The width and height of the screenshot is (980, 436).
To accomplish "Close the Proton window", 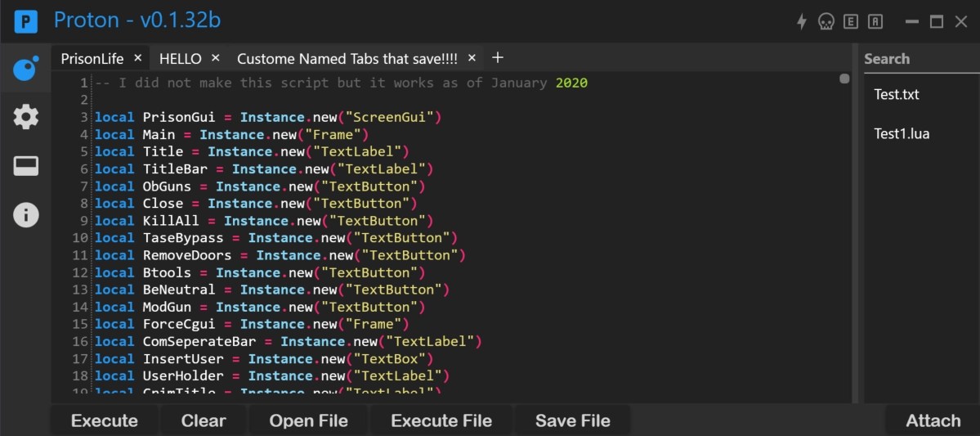I will 961,22.
